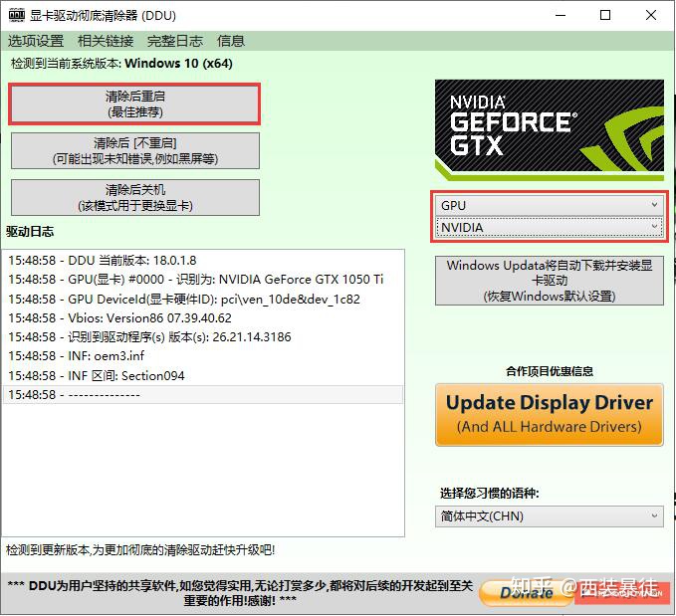Open the 相关链接 menu
This screenshot has width=676, height=616.
106,41
